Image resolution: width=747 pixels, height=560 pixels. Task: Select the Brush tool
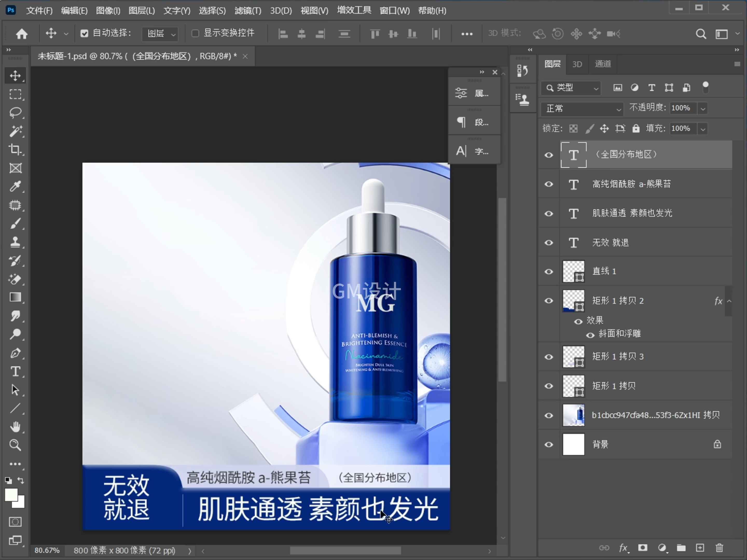coord(15,223)
